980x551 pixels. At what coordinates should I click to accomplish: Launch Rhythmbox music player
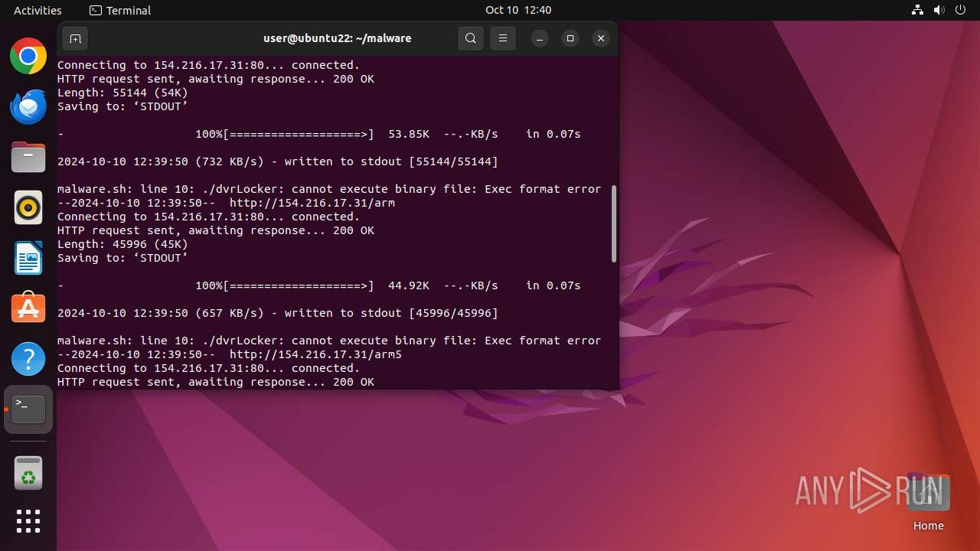click(x=28, y=207)
